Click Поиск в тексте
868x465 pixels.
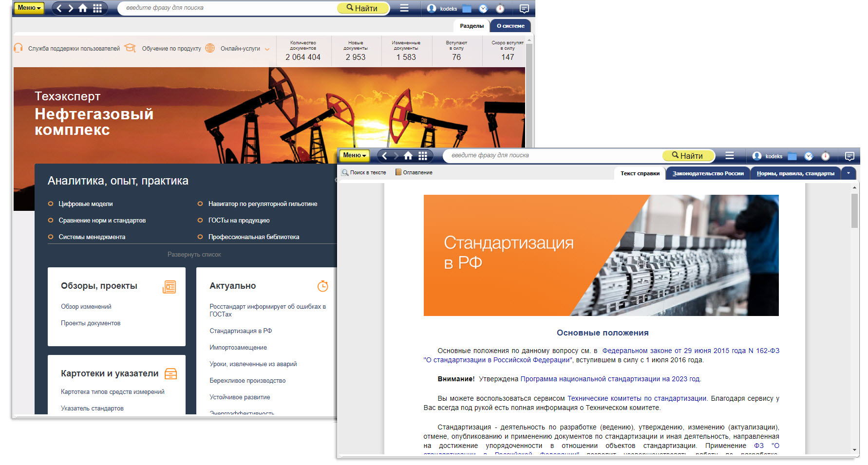[x=364, y=172]
